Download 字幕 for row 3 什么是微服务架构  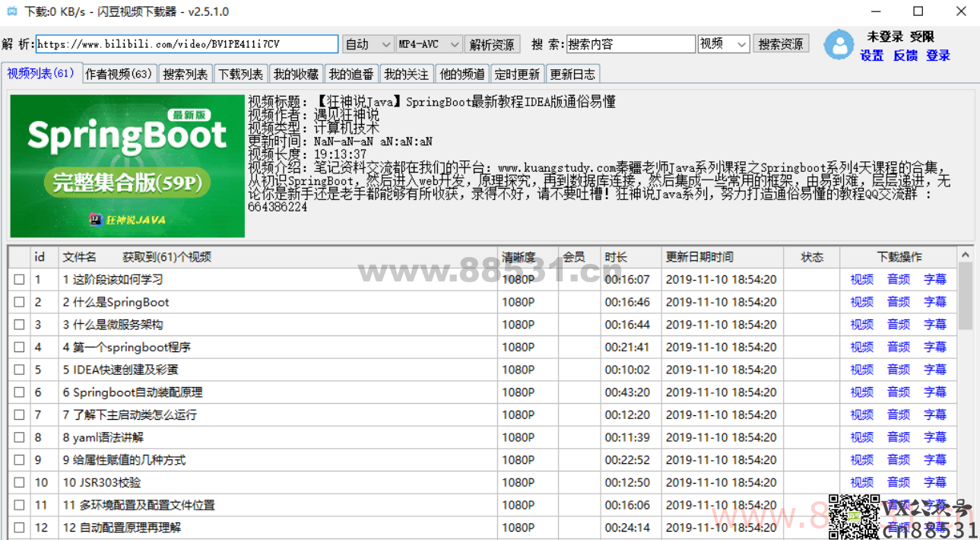[935, 325]
